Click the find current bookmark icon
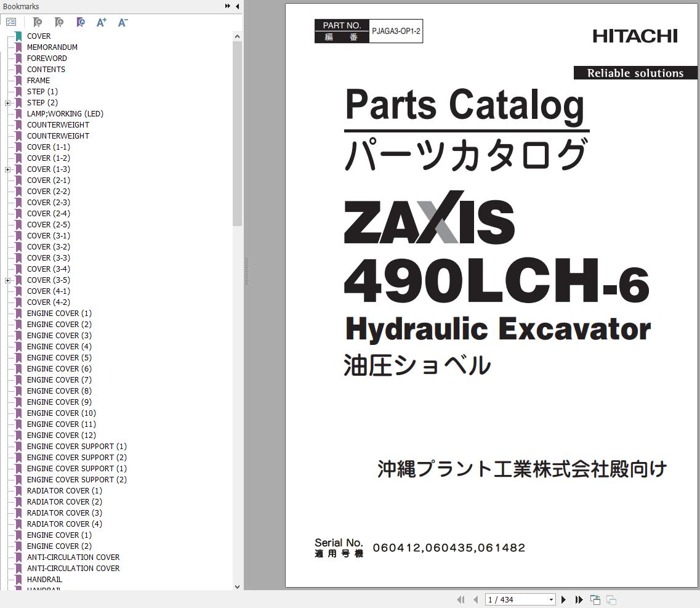 point(81,22)
